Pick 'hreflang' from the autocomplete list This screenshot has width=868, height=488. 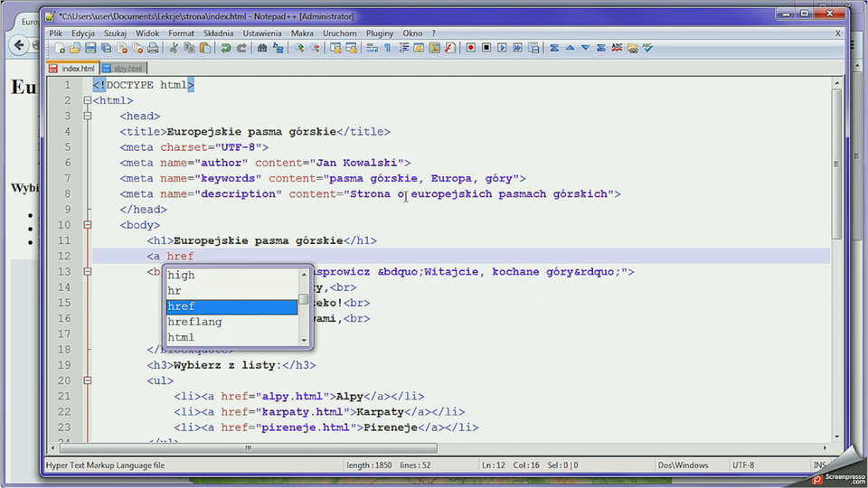pyautogui.click(x=232, y=322)
